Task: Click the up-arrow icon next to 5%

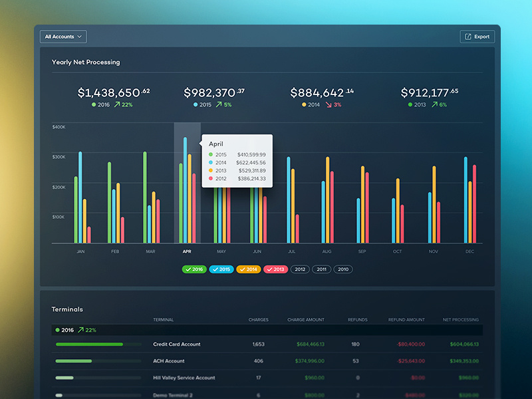Action: pos(219,104)
